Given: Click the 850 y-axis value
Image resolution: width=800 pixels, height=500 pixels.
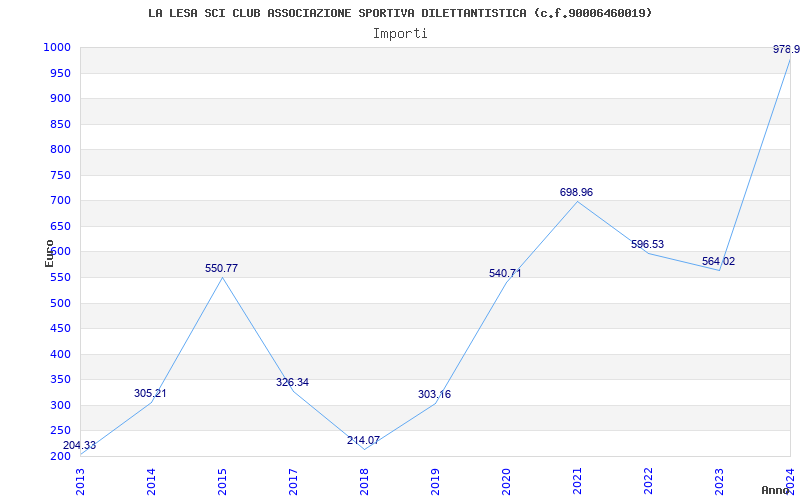Looking at the screenshot, I should point(60,124).
